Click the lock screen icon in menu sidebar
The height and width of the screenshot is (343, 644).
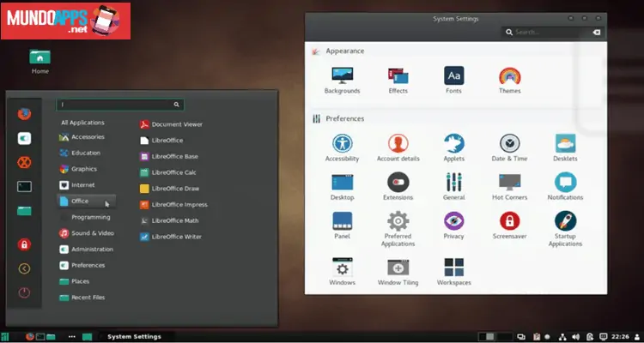click(x=24, y=244)
